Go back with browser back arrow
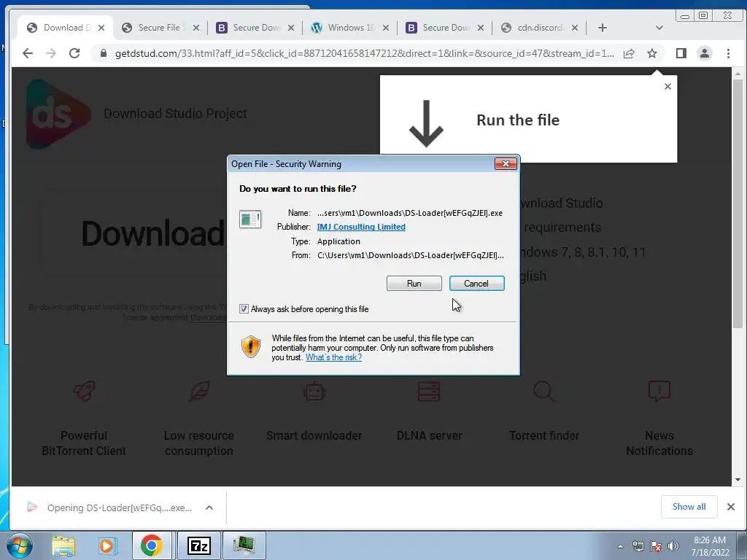This screenshot has height=560, width=747. [x=28, y=53]
